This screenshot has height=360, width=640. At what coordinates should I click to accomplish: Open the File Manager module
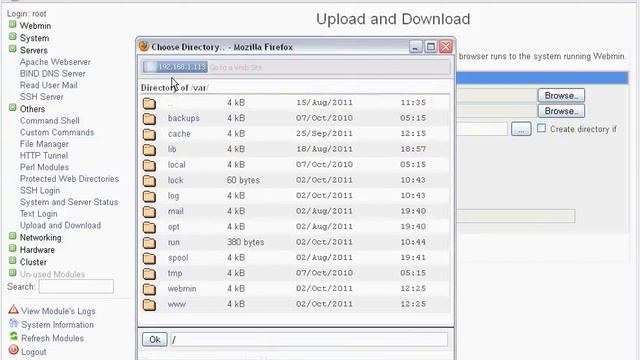pyautogui.click(x=44, y=144)
